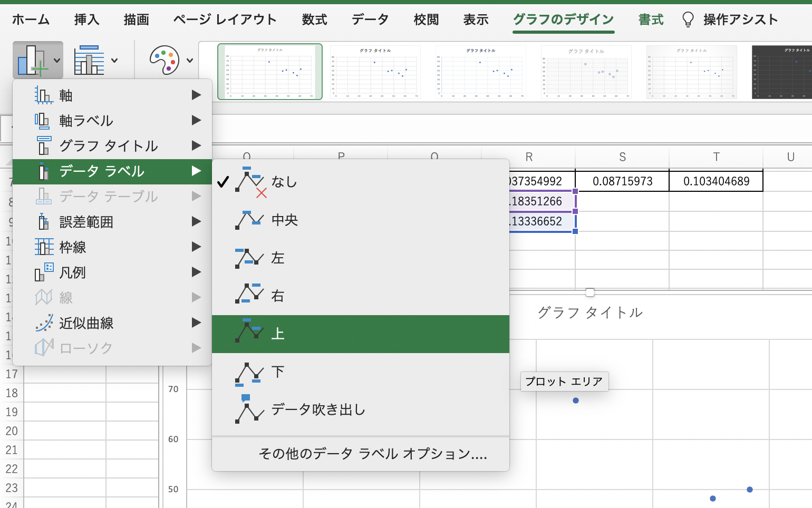Image resolution: width=812 pixels, height=508 pixels.
Task: Click column header T
Action: 716,157
